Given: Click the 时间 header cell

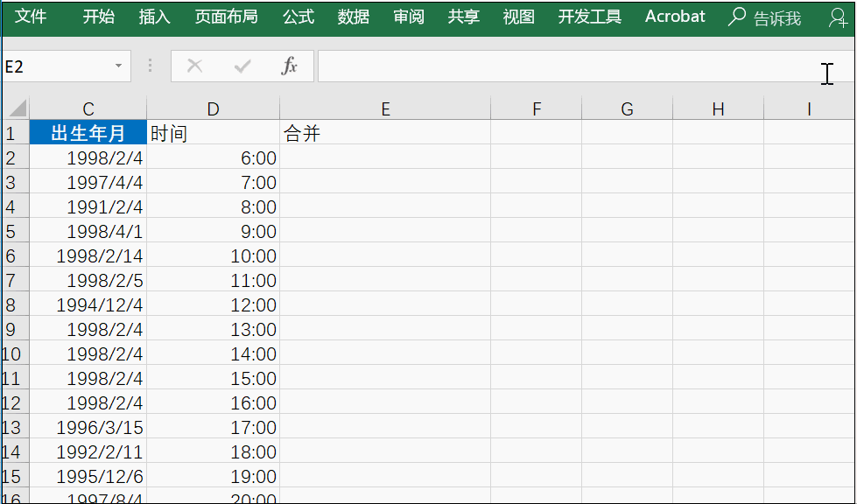Looking at the screenshot, I should click(x=214, y=133).
